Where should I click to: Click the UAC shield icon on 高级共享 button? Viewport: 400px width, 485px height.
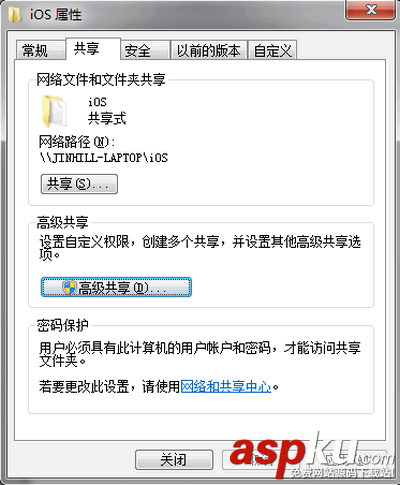(x=69, y=288)
